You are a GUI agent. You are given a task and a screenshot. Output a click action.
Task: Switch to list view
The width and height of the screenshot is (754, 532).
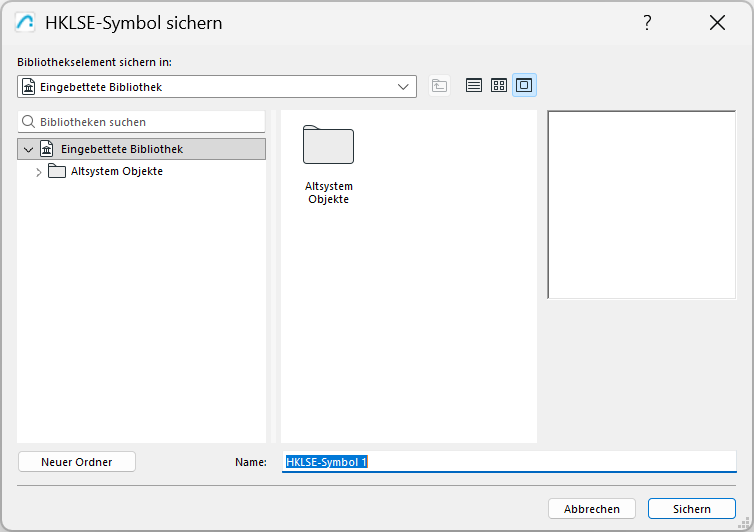click(474, 86)
